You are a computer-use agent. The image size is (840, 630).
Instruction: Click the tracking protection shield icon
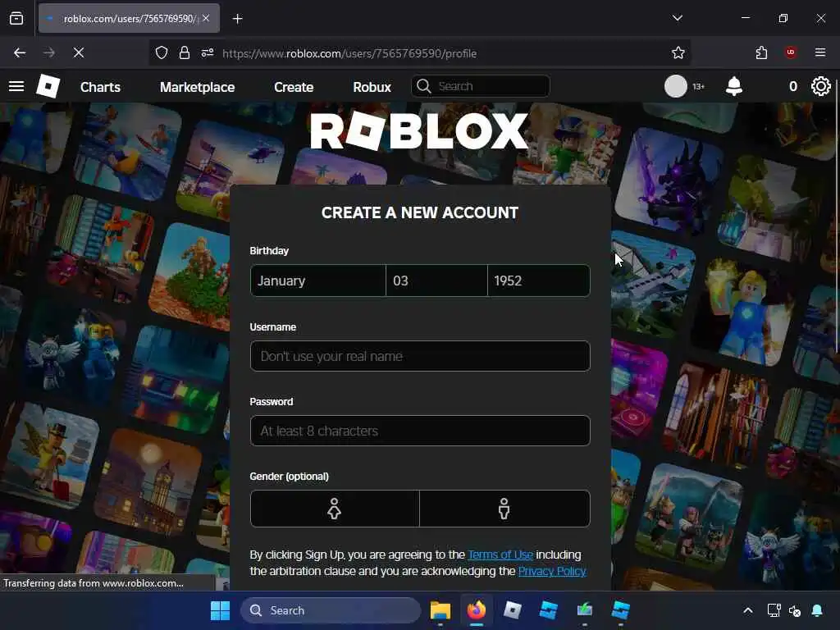pos(162,53)
